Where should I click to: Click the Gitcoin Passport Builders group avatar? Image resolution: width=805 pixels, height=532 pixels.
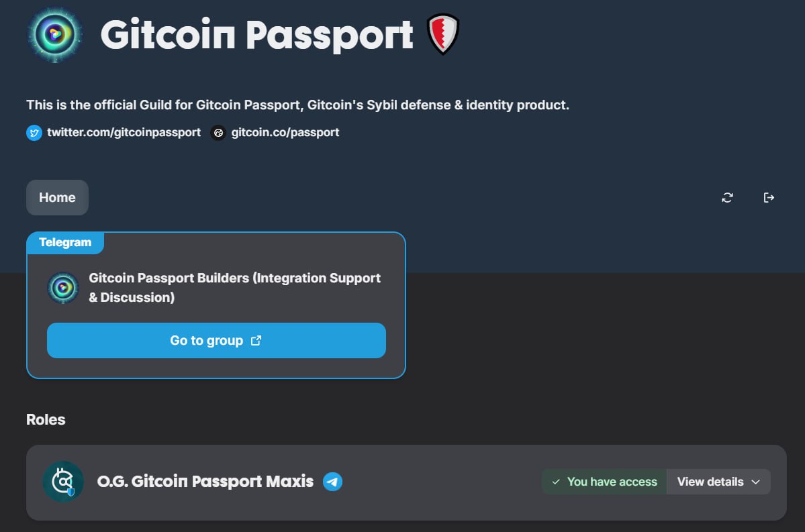pyautogui.click(x=63, y=287)
